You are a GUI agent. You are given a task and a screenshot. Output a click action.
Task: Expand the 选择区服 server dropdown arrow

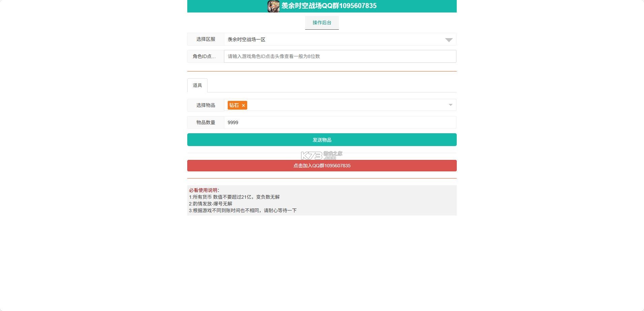coord(449,40)
